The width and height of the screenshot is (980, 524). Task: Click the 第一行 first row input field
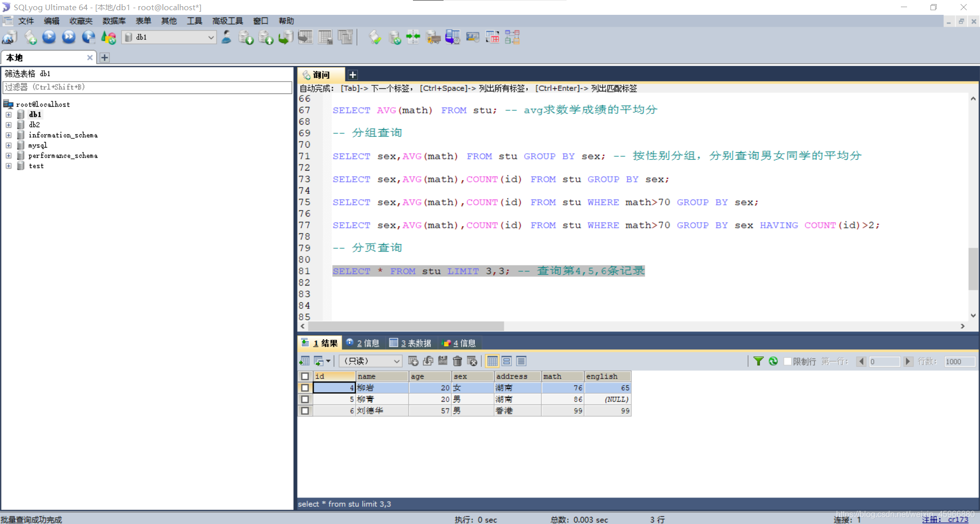coord(884,362)
